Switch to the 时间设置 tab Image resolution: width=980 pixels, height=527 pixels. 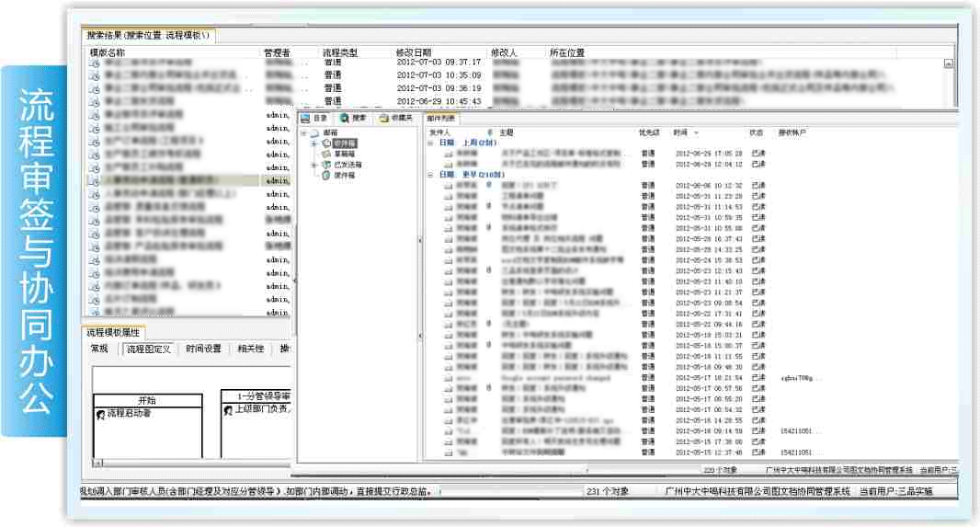(203, 349)
